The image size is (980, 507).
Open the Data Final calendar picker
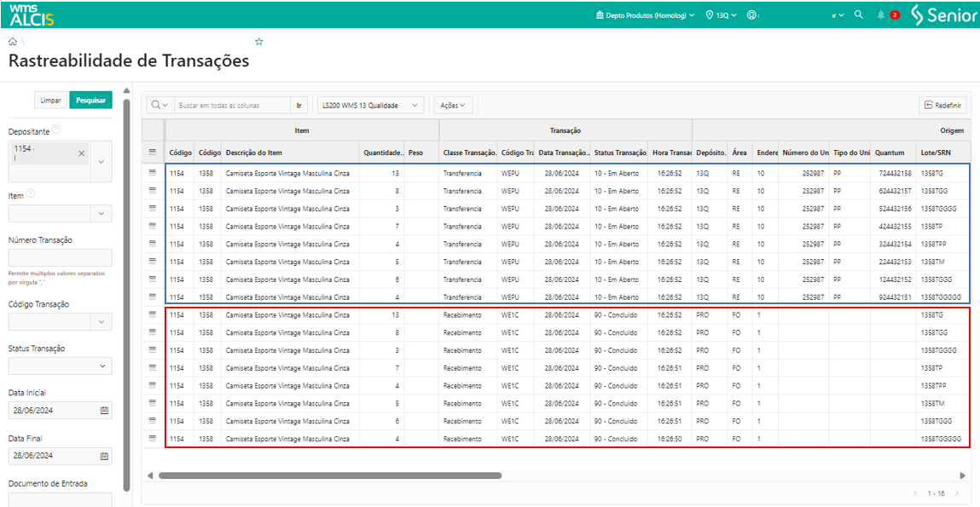pos(104,456)
